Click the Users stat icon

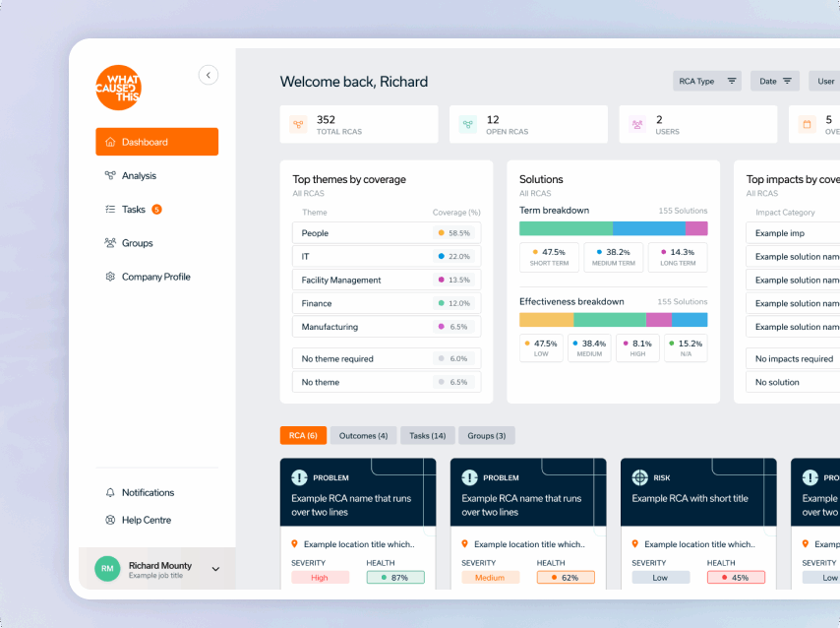point(637,125)
